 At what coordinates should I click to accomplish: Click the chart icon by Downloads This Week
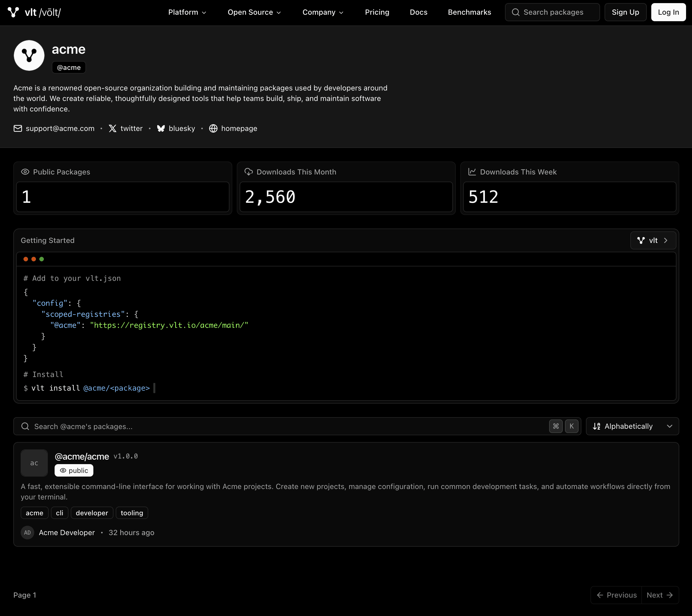coord(472,172)
